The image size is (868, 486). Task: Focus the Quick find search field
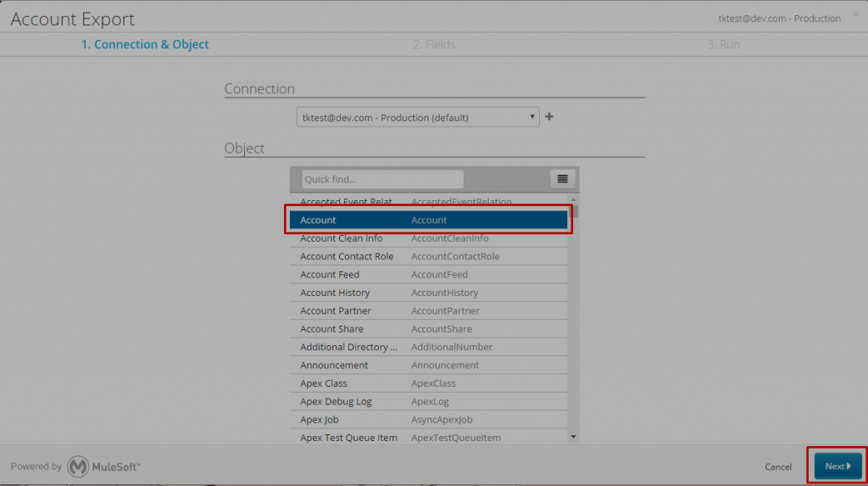(382, 179)
